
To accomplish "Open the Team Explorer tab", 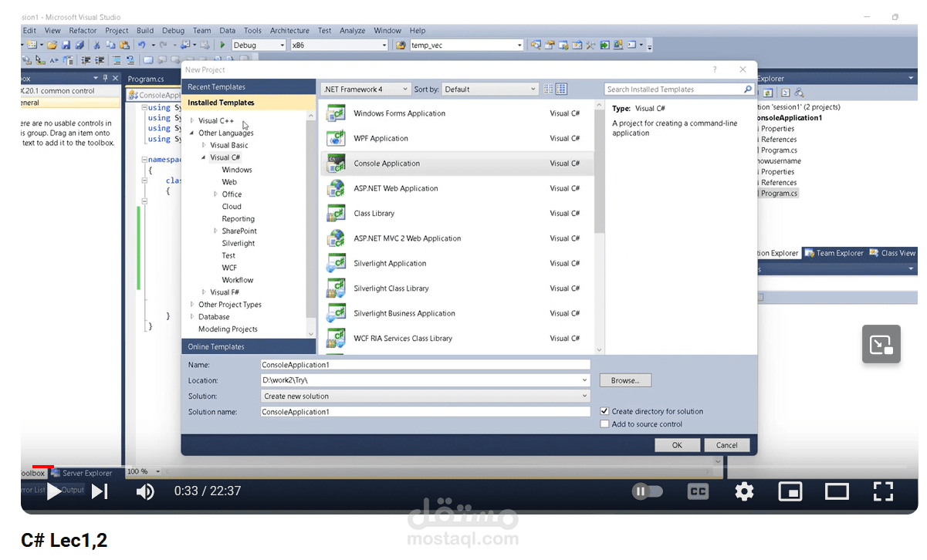I will pyautogui.click(x=834, y=253).
